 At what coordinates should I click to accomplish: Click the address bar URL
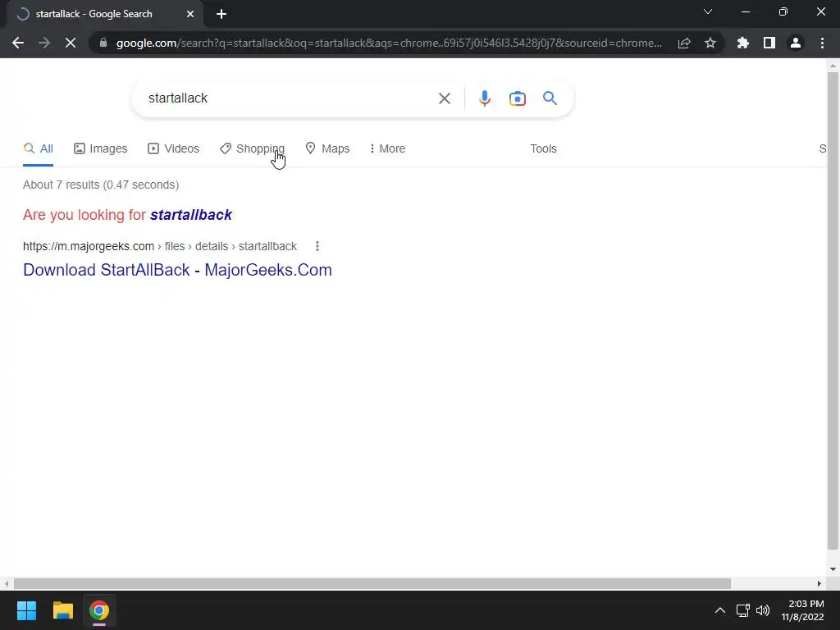point(389,43)
